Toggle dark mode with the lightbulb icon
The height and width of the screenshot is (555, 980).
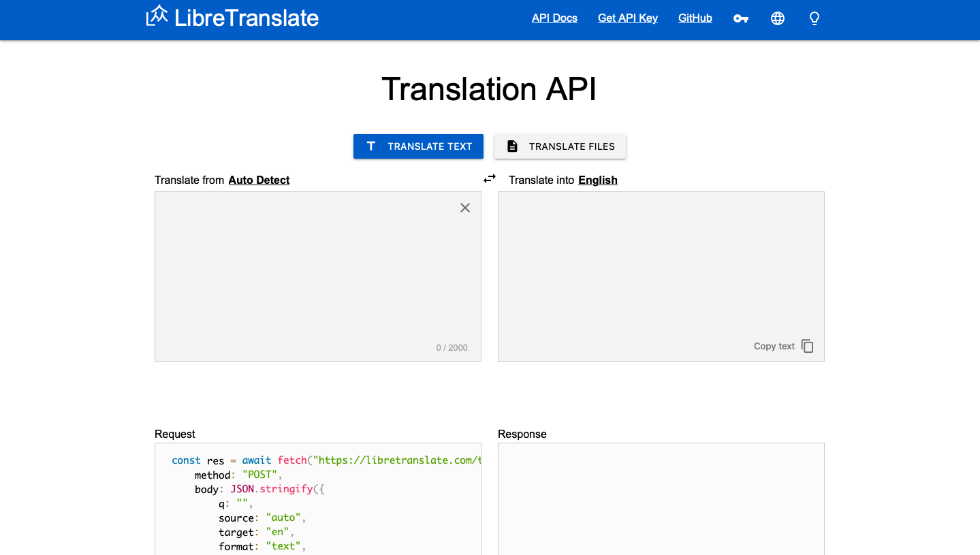pos(815,18)
